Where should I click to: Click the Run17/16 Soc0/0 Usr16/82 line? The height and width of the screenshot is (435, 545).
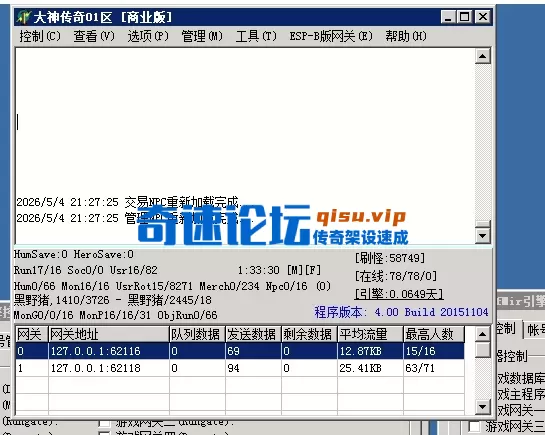pyautogui.click(x=86, y=270)
